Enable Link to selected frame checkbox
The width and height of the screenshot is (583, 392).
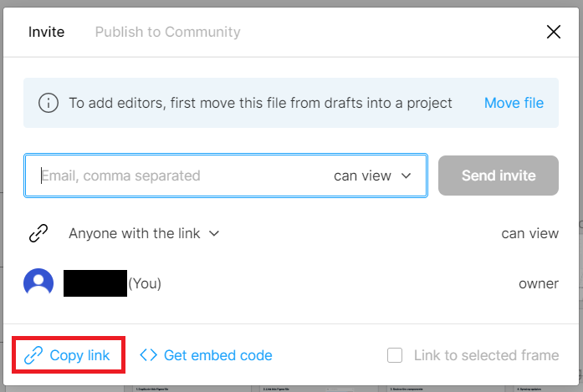pyautogui.click(x=395, y=355)
